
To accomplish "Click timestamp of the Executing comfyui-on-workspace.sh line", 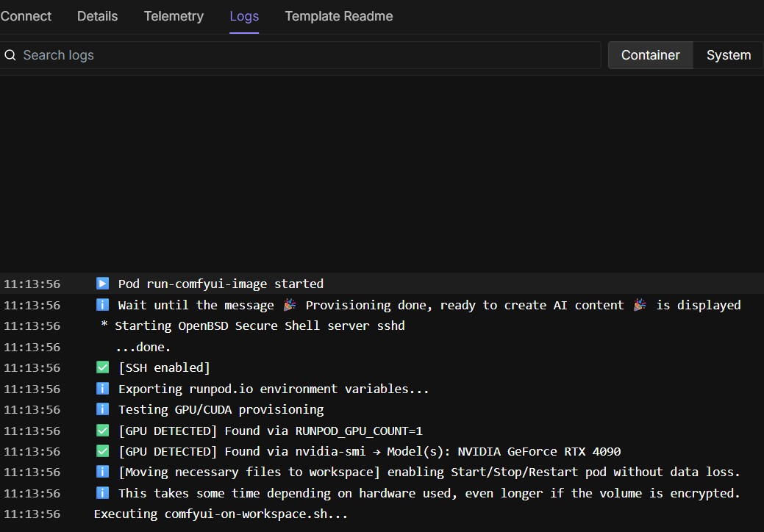I will (32, 514).
